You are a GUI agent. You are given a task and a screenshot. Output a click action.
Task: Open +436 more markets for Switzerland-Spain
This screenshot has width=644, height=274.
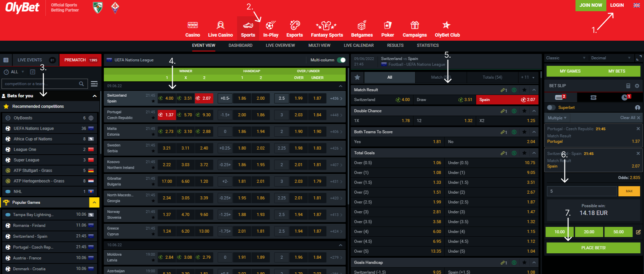tap(336, 98)
